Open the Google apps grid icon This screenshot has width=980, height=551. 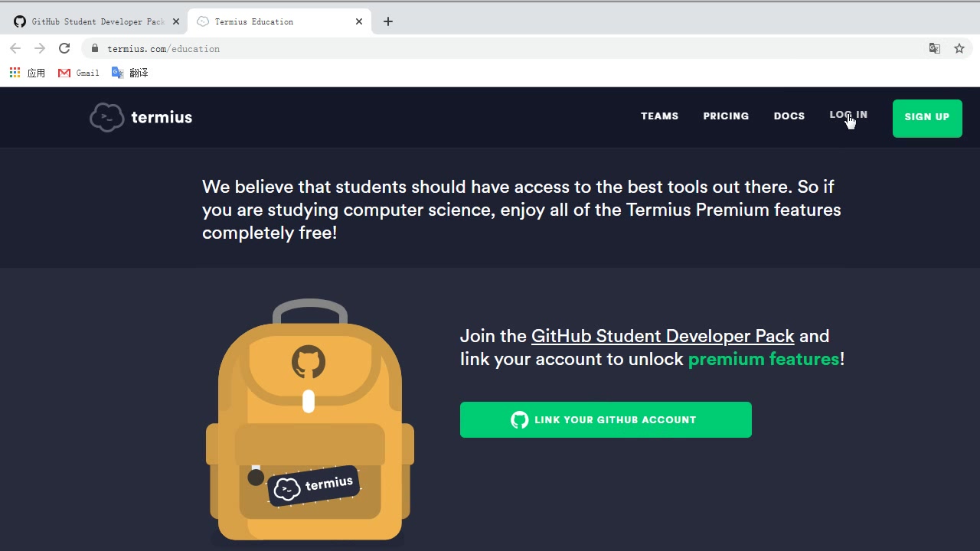pos(14,72)
